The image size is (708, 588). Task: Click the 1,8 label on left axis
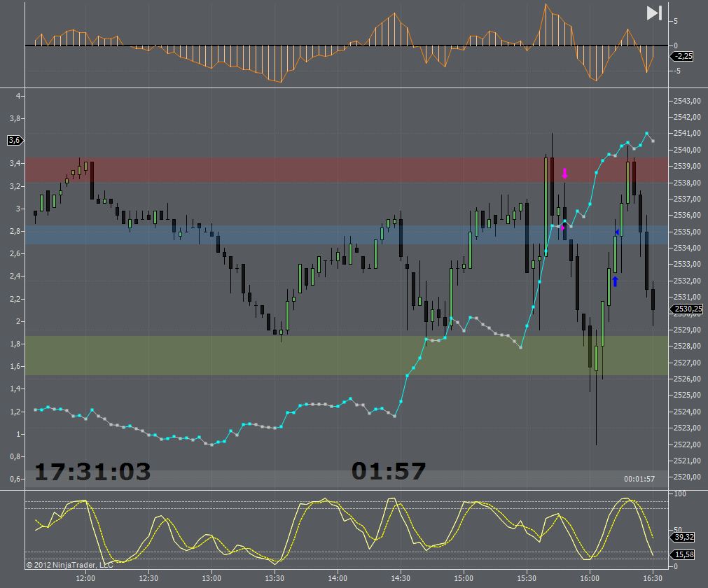15,344
